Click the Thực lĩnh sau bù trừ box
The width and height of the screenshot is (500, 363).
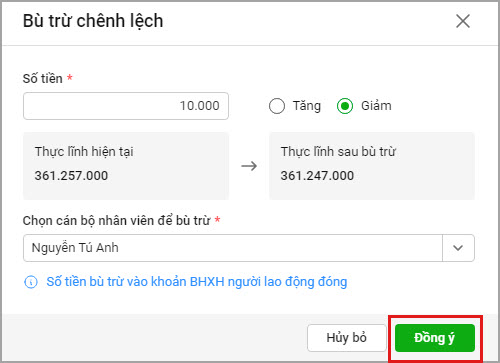point(372,166)
